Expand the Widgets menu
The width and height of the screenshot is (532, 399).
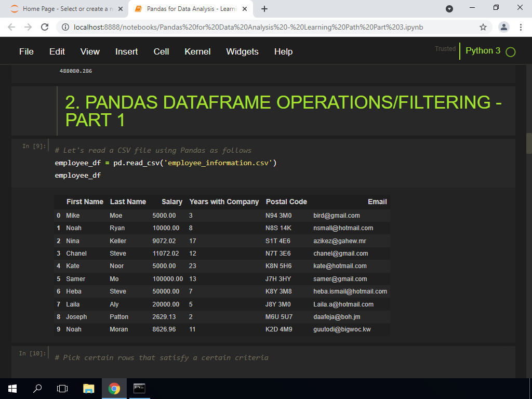[242, 51]
